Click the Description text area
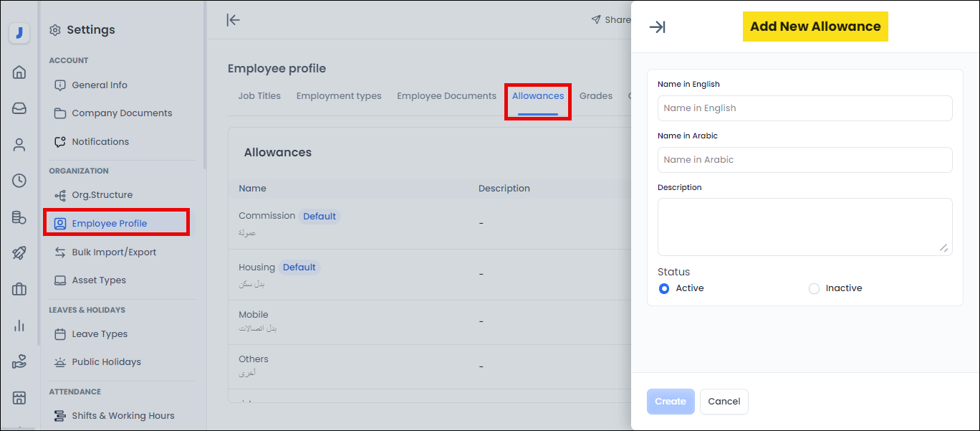Image resolution: width=980 pixels, height=431 pixels. (804, 227)
